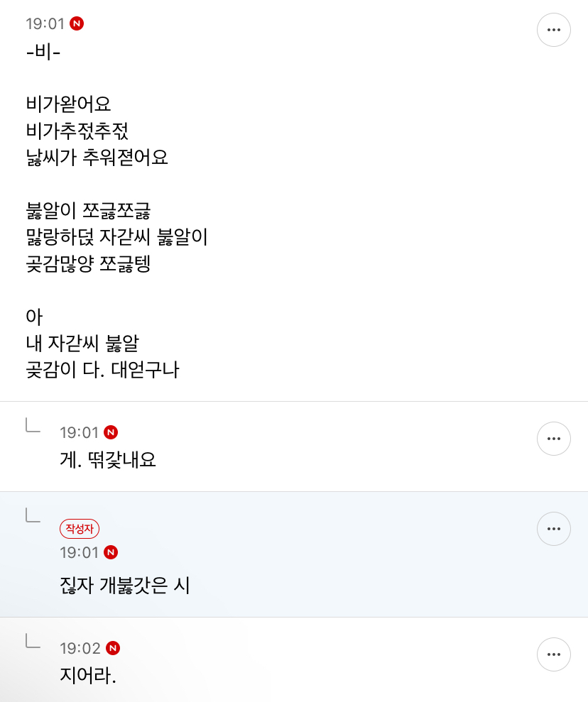This screenshot has height=702, width=588.
Task: Click the red 작성자 author badge
Action: (x=80, y=529)
